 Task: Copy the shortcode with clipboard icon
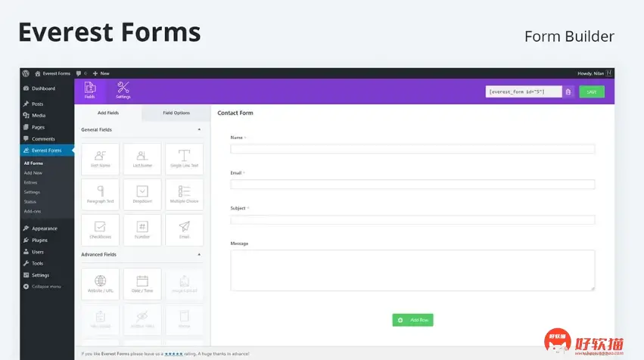[568, 92]
